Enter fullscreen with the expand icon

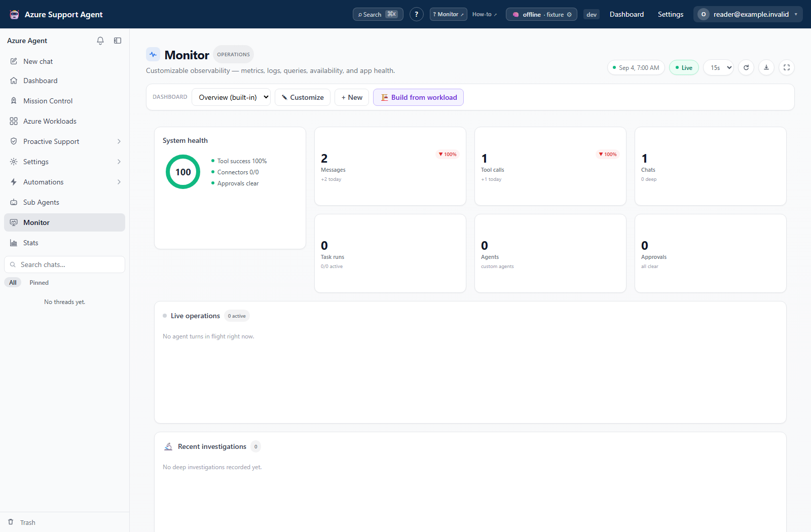point(787,67)
